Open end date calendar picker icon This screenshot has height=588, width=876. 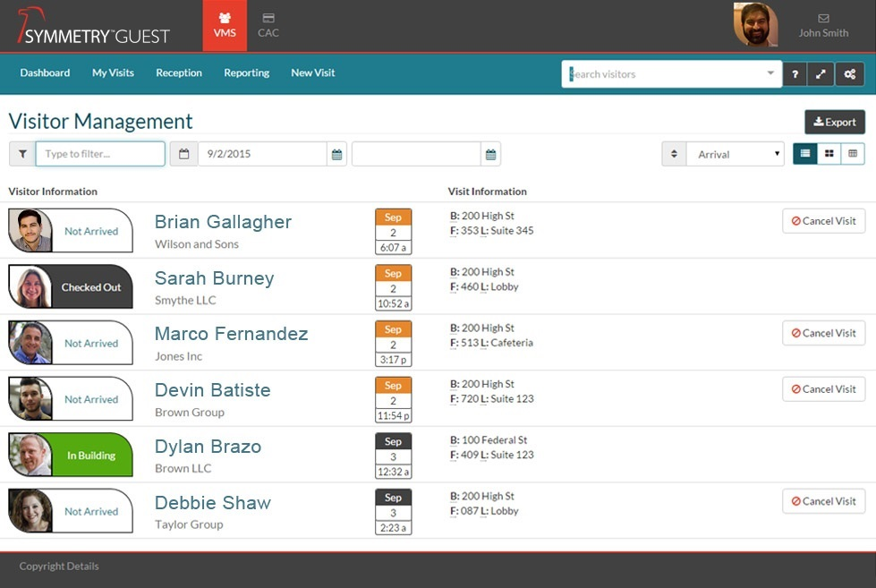[490, 154]
